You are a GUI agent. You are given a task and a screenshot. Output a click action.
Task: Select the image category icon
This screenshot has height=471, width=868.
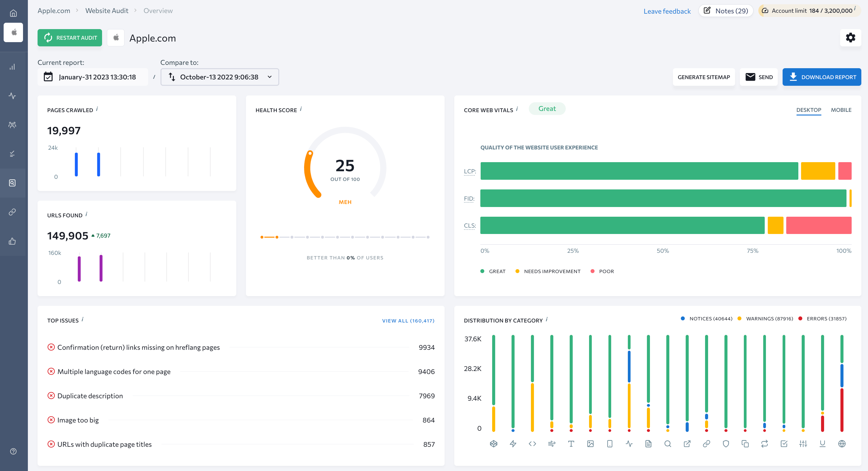(x=590, y=444)
